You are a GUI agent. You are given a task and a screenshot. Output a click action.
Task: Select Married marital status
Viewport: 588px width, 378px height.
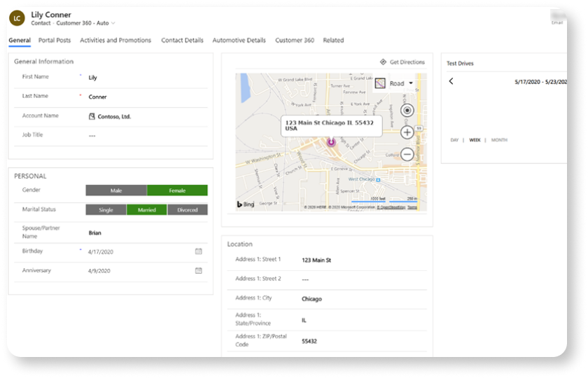click(x=146, y=210)
